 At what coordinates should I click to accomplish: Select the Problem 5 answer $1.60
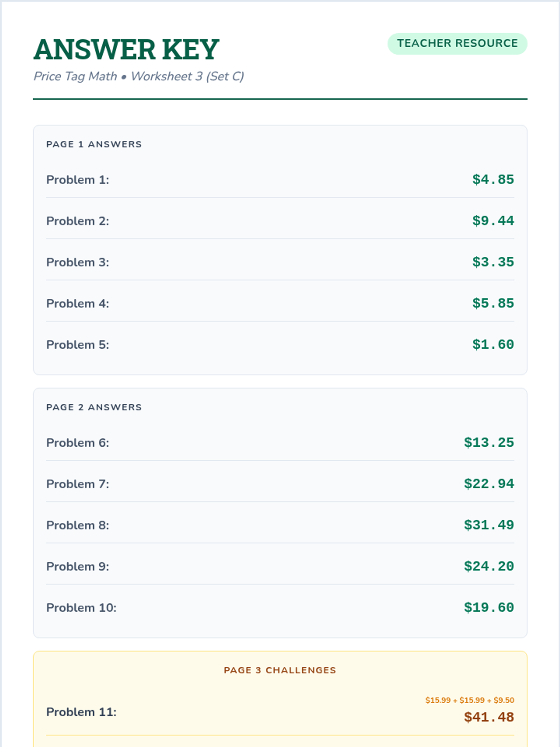493,345
